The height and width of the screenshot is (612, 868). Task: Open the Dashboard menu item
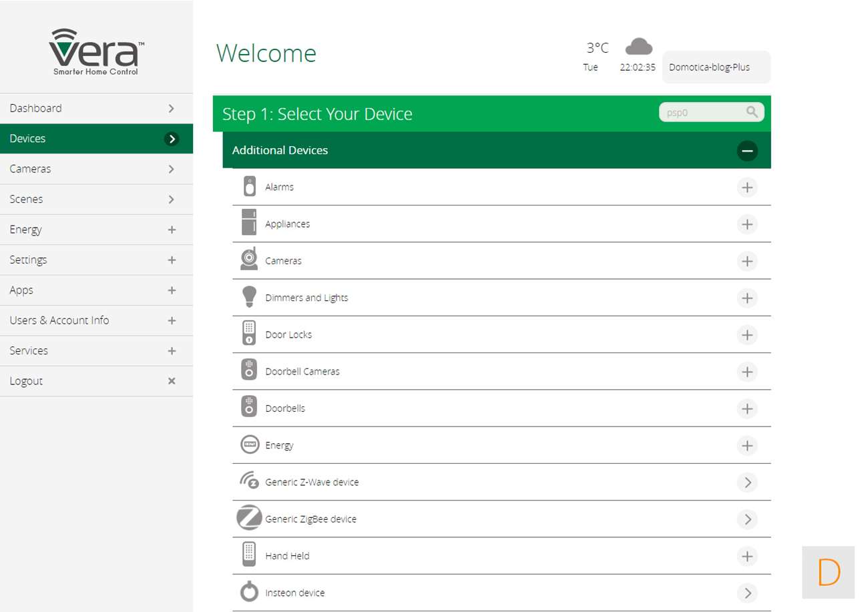point(96,108)
